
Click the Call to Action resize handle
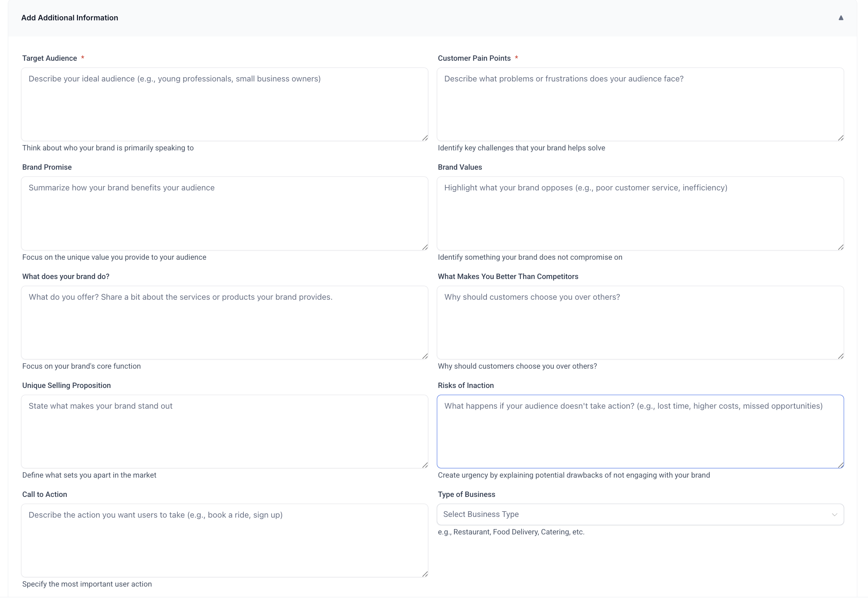[x=425, y=574]
